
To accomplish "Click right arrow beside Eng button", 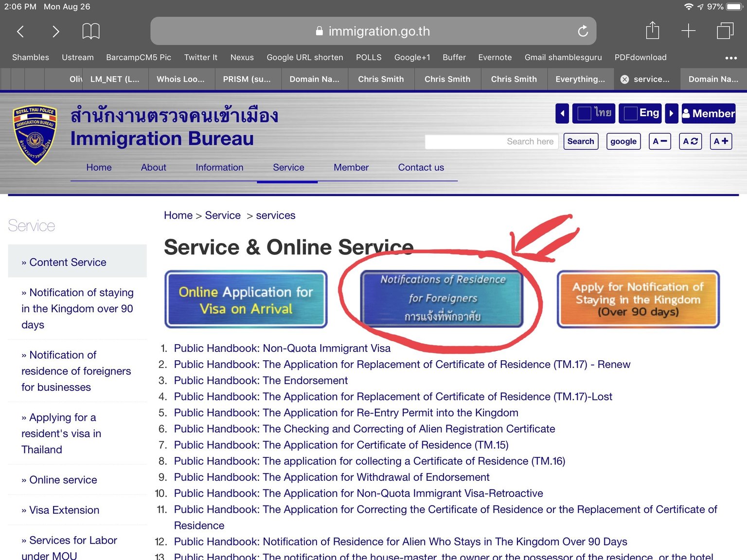I will point(671,113).
